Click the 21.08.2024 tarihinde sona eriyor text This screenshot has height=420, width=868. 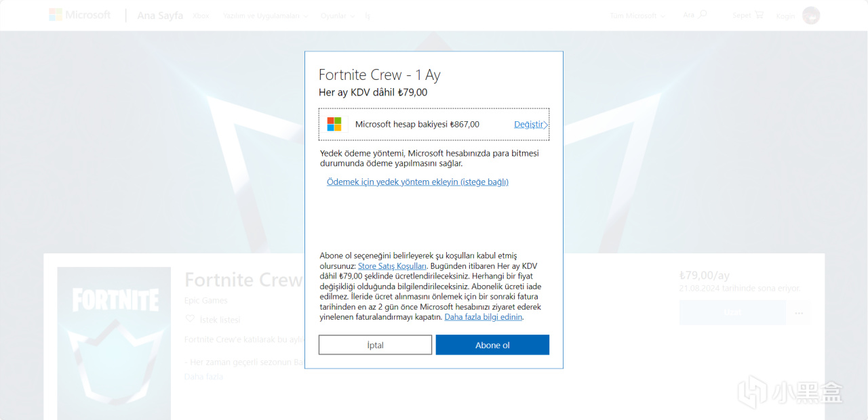[740, 288]
